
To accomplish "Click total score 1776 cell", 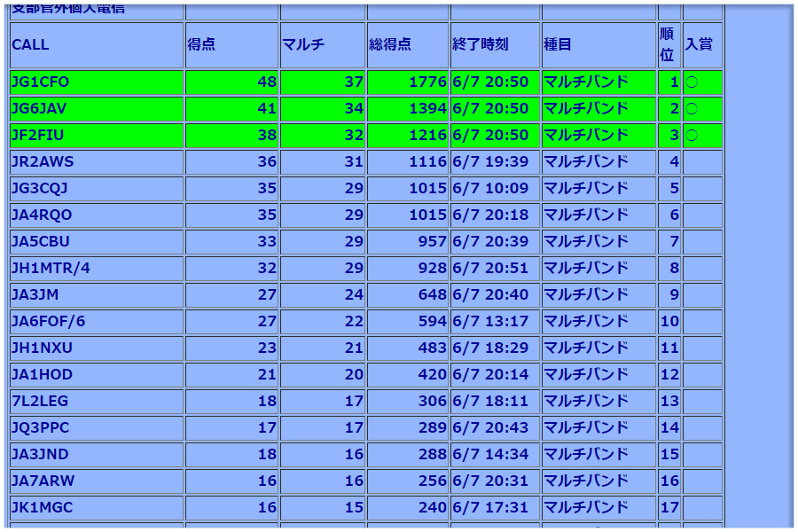I will pyautogui.click(x=427, y=82).
